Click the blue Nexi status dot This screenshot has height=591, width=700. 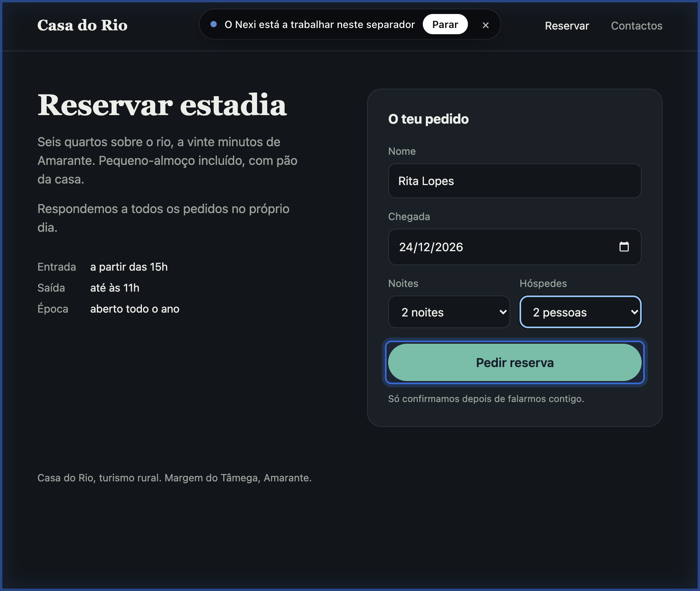click(x=213, y=24)
